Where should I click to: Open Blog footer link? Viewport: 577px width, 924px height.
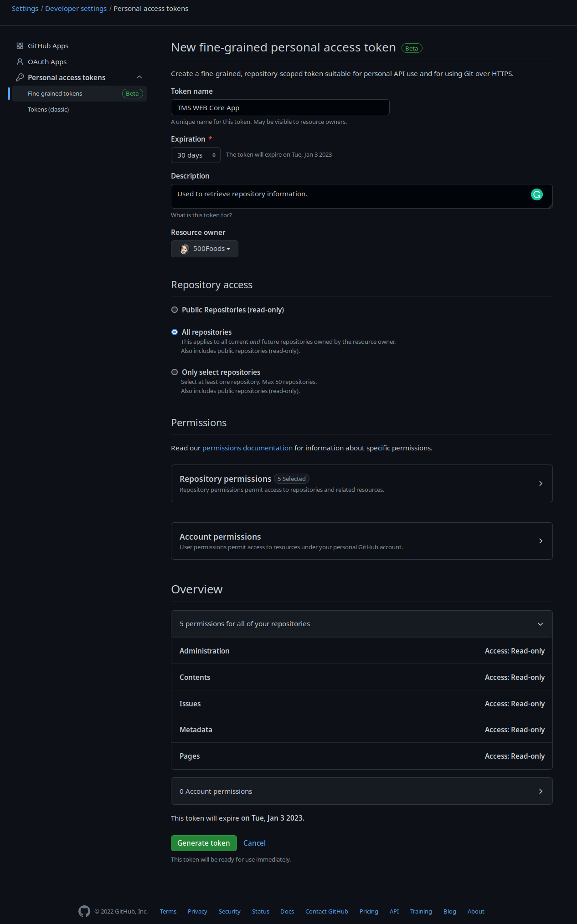pos(450,911)
